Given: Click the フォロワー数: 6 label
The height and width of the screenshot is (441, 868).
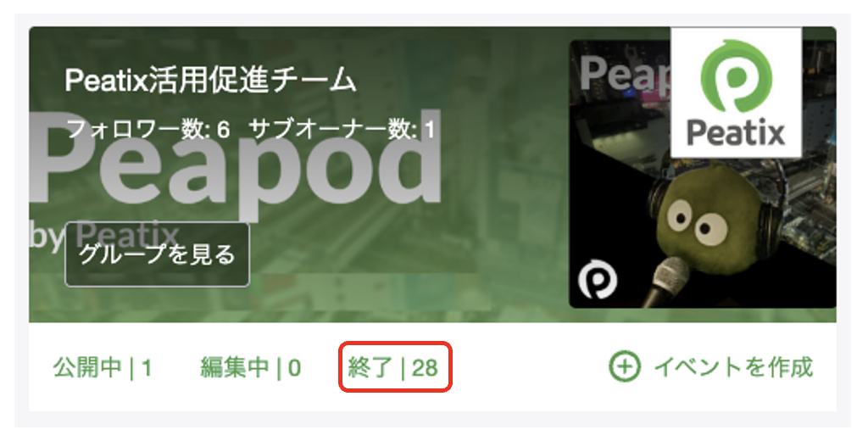Looking at the screenshot, I should [x=147, y=131].
